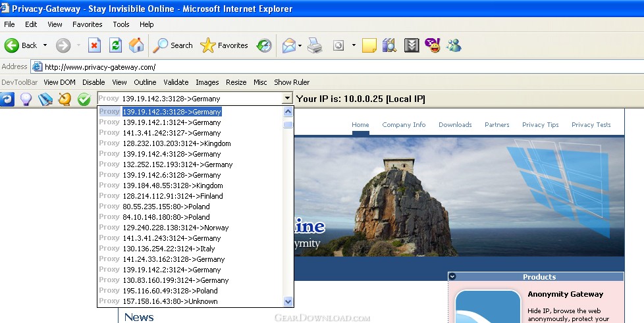The height and width of the screenshot is (323, 644).
Task: Click proxy list scrollbar up arrow
Action: (288, 112)
